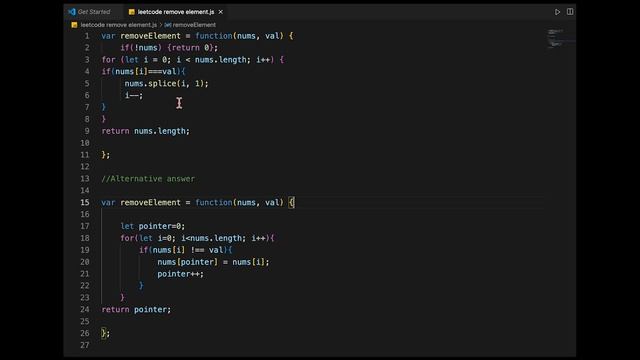
Task: Click text 'i--;' on line 6
Action: (x=134, y=96)
